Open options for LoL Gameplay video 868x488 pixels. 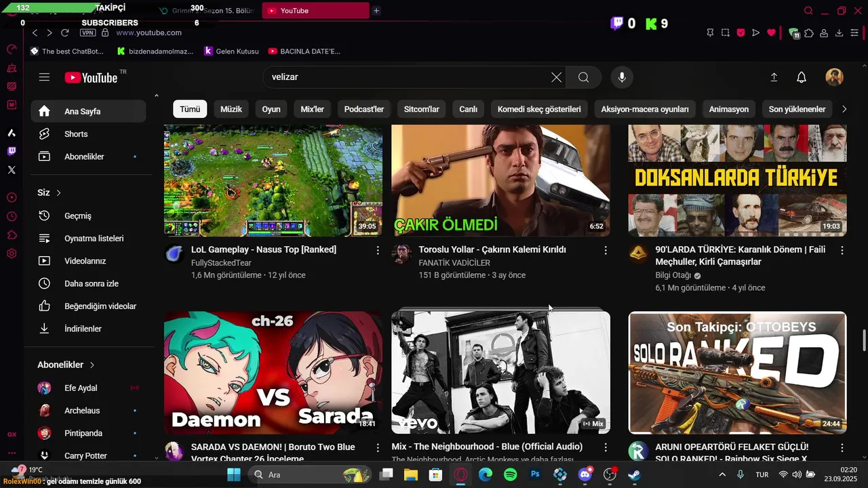pyautogui.click(x=378, y=250)
